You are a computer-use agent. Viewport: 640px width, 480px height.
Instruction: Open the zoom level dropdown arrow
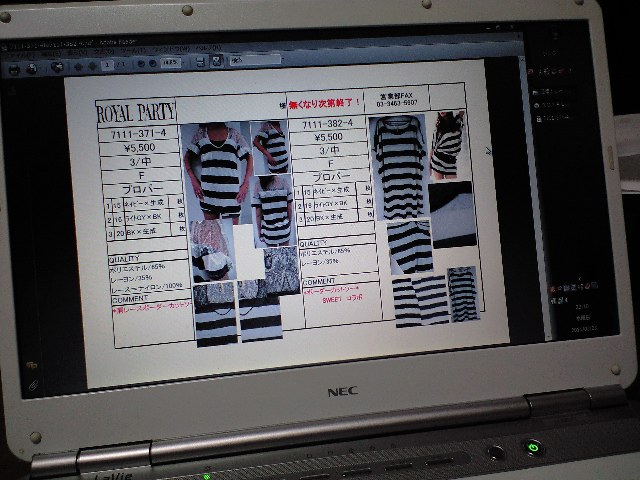[183, 62]
